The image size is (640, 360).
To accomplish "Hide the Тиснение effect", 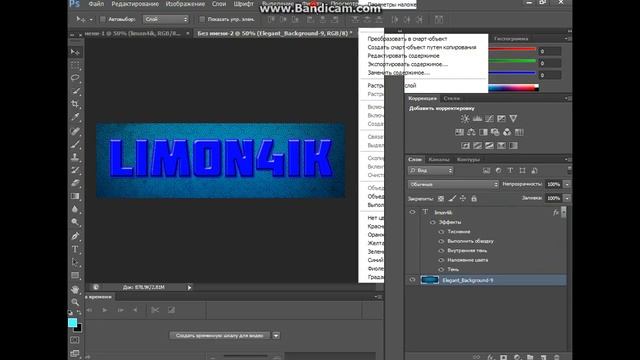I will coord(441,232).
